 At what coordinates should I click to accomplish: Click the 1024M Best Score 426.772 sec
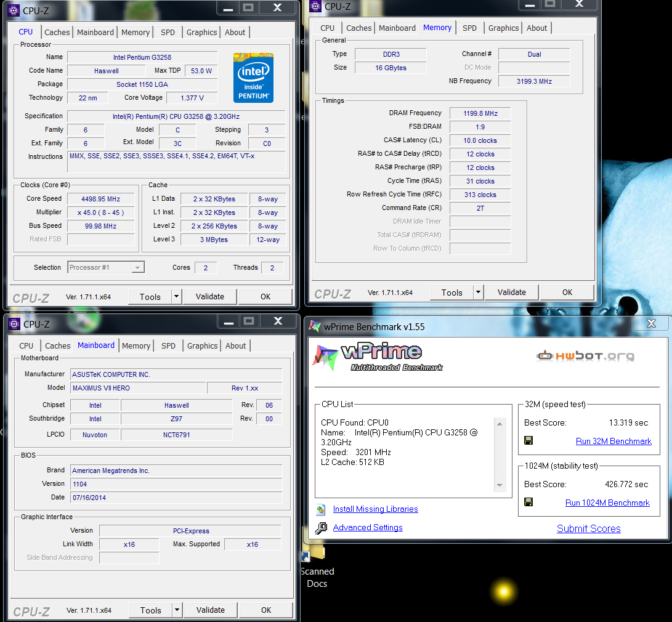click(x=626, y=485)
